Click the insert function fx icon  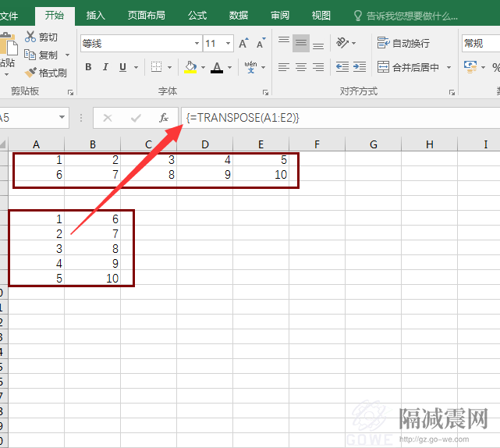164,118
